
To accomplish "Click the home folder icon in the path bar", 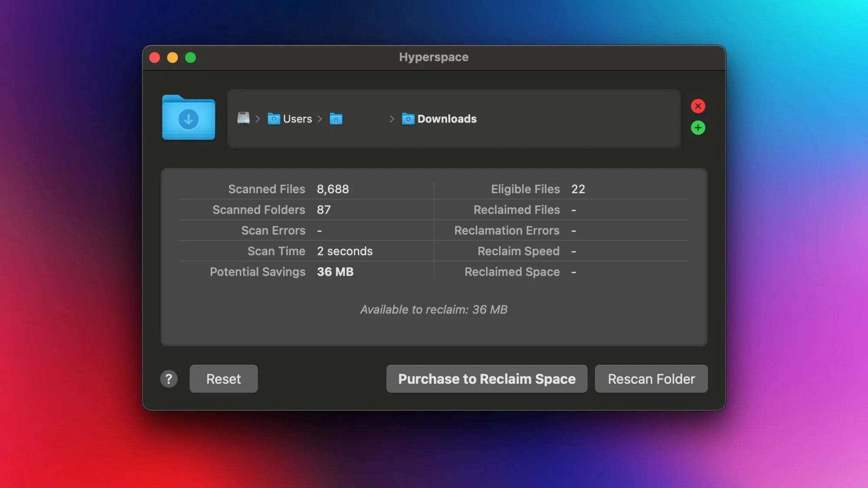I will (336, 119).
